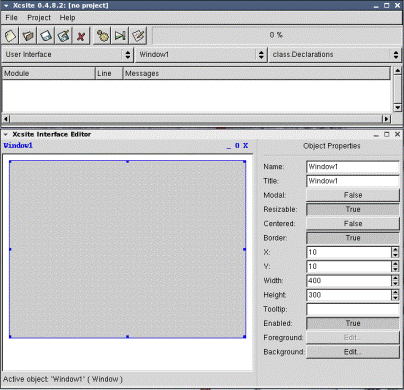Click the Name input field
The width and height of the screenshot is (404, 390).
point(353,167)
